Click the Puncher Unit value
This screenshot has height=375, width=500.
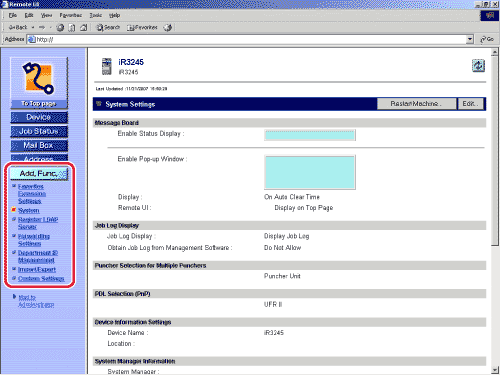282,276
